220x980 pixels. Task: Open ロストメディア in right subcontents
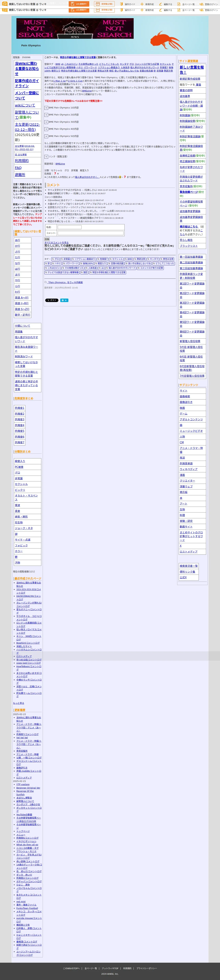[x=188, y=552]
